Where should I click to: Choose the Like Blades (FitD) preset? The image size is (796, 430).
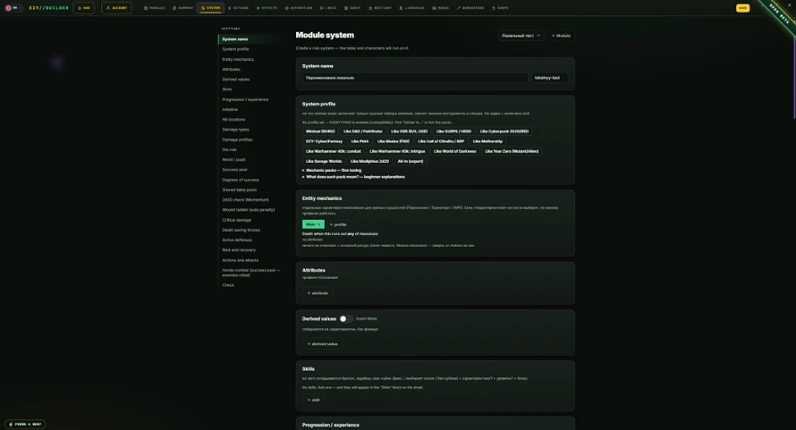(393, 142)
